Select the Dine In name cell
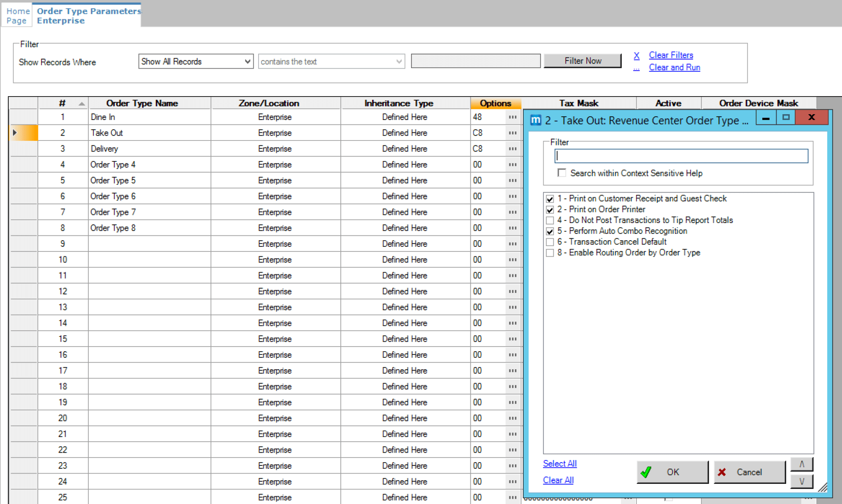This screenshot has width=842, height=504. tap(150, 117)
